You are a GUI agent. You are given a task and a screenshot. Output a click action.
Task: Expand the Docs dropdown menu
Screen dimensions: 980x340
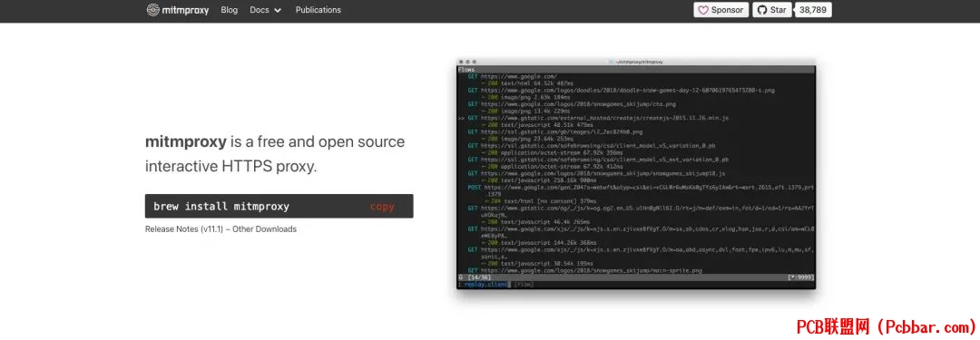266,10
